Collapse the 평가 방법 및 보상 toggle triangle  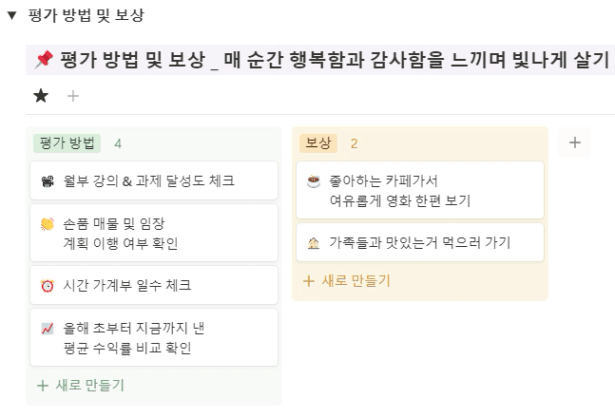(12, 16)
